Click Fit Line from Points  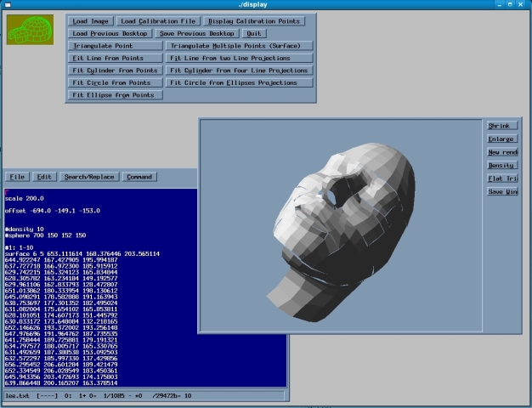[x=115, y=58]
